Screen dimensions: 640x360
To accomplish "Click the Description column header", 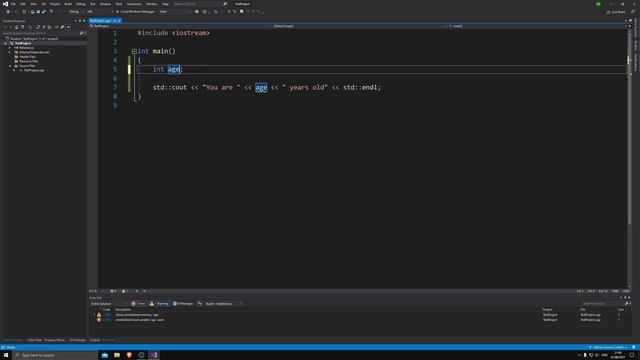I will [123, 310].
